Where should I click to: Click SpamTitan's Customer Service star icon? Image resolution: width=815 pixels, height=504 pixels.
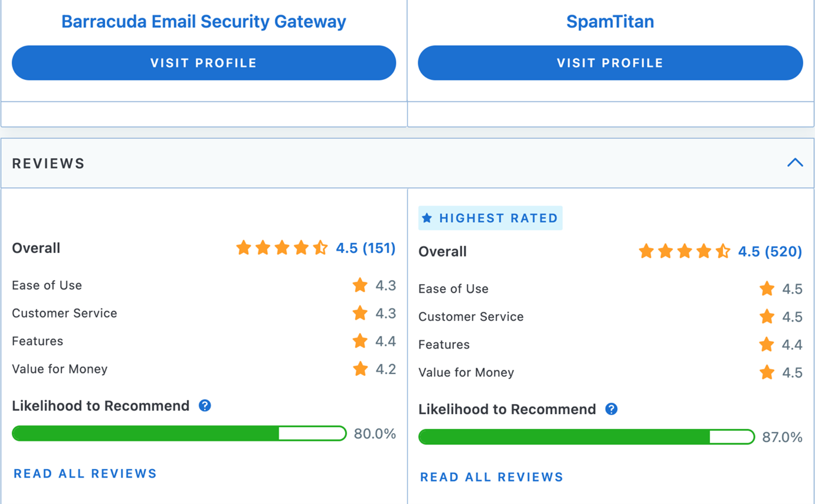click(767, 317)
